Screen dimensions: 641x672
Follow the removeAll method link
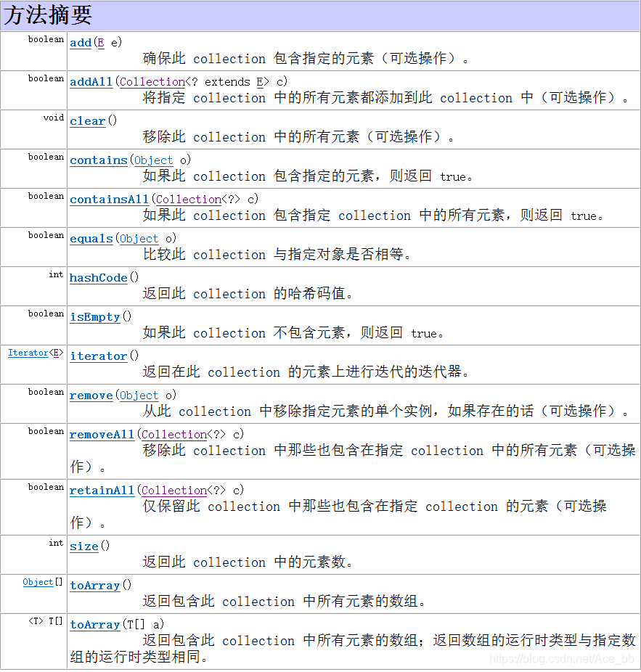102,435
